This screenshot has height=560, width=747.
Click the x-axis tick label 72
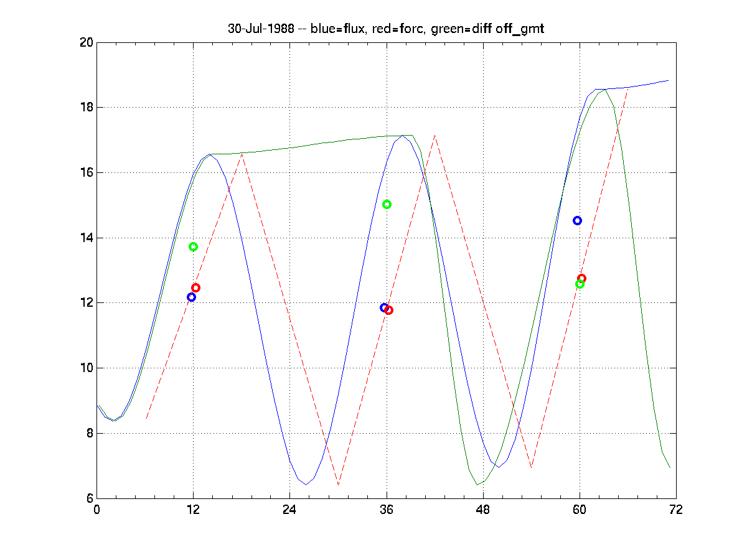tap(676, 510)
